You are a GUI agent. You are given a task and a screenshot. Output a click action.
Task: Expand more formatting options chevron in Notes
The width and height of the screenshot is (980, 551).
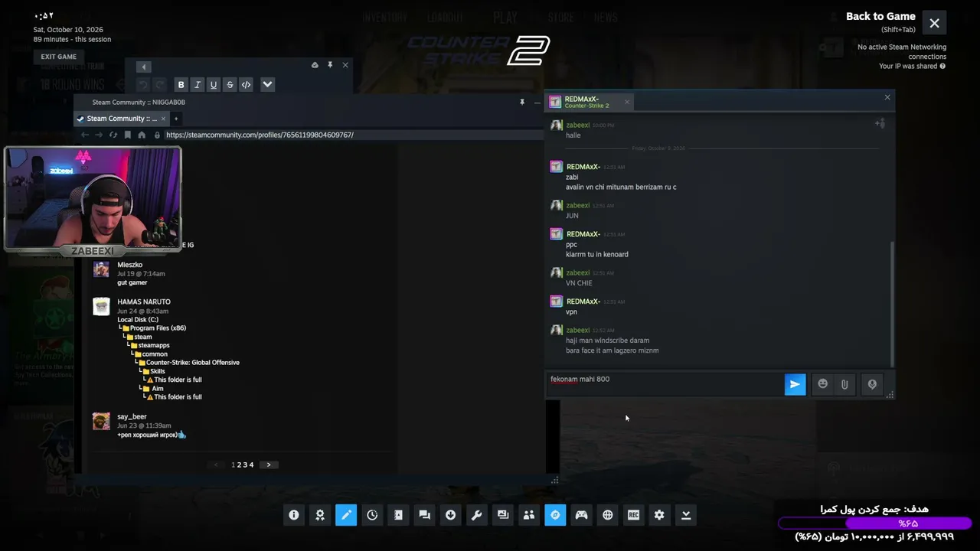(267, 85)
